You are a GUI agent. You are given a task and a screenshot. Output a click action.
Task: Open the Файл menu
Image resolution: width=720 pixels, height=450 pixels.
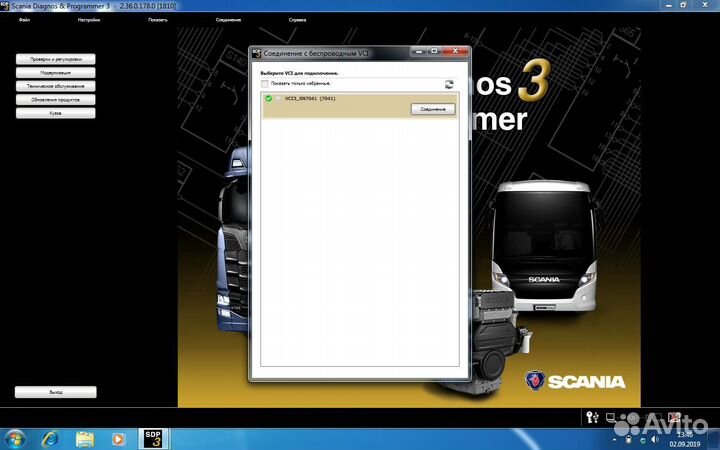(x=24, y=20)
